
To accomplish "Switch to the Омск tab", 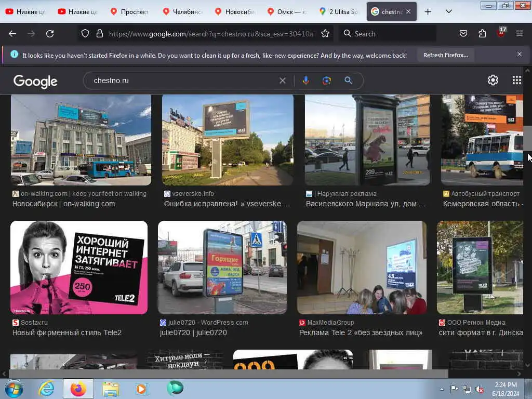I will point(287,12).
